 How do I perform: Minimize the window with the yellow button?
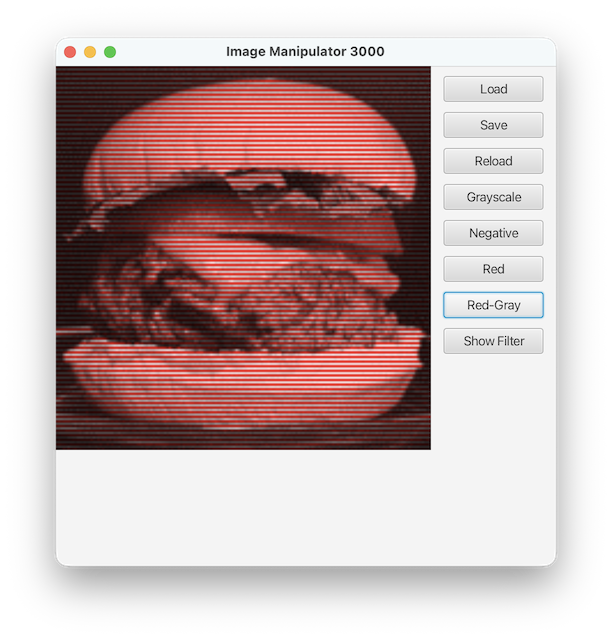click(x=90, y=52)
